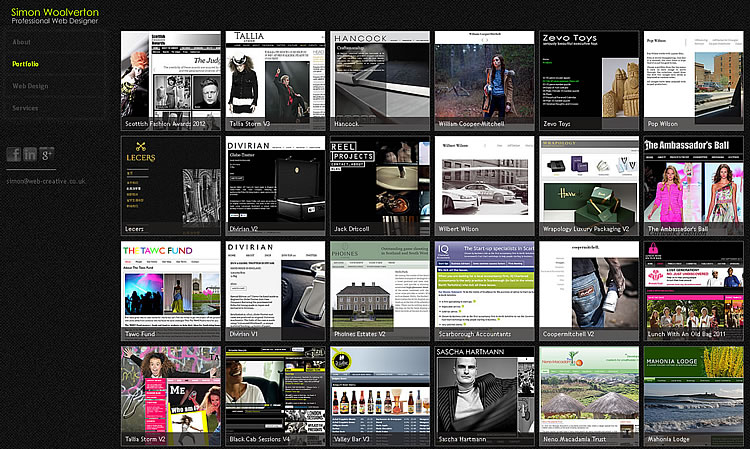
Task: Open The Ambassador's Ball thumbnail
Action: coord(694,186)
